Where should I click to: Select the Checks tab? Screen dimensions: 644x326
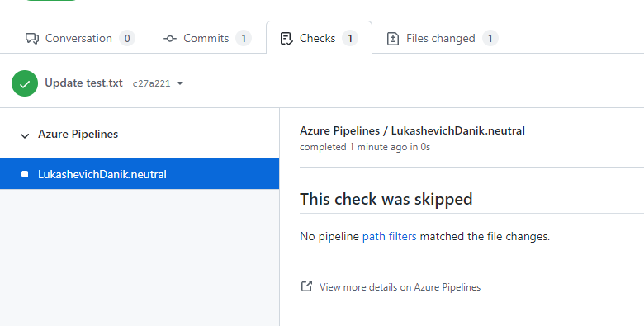click(320, 38)
